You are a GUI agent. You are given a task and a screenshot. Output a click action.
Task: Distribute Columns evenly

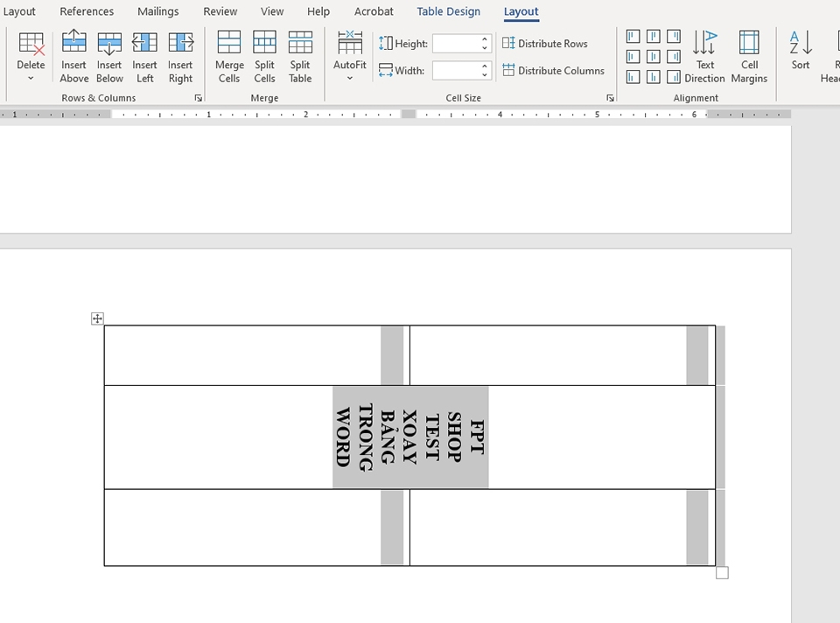pos(553,70)
